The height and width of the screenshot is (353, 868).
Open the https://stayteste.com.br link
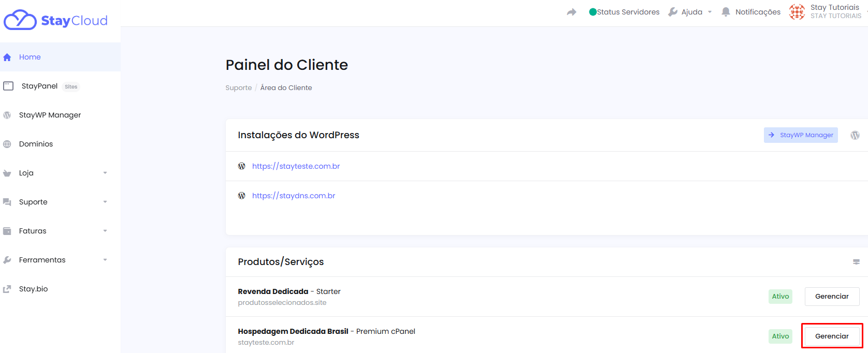pos(296,166)
